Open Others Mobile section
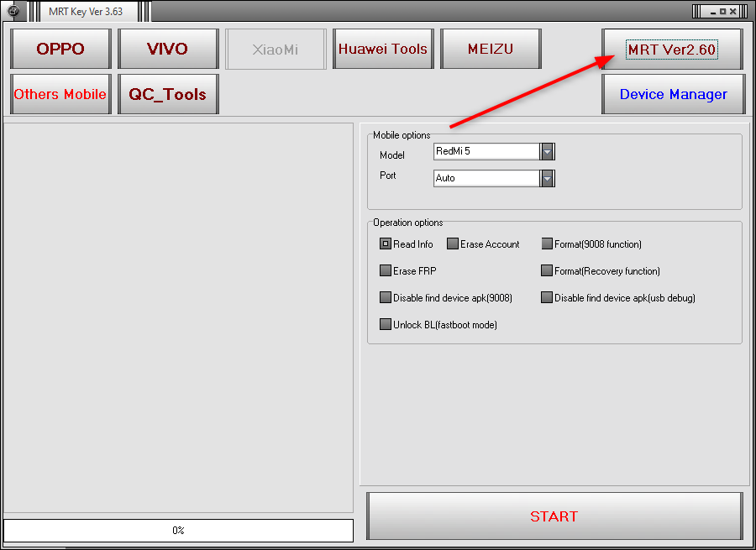Image resolution: width=756 pixels, height=550 pixels. [x=60, y=94]
